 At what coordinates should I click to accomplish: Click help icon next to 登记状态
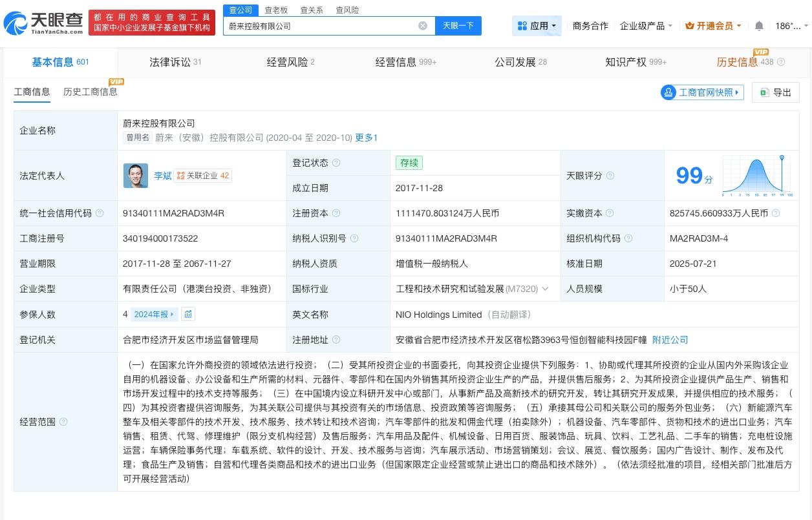pyautogui.click(x=336, y=163)
